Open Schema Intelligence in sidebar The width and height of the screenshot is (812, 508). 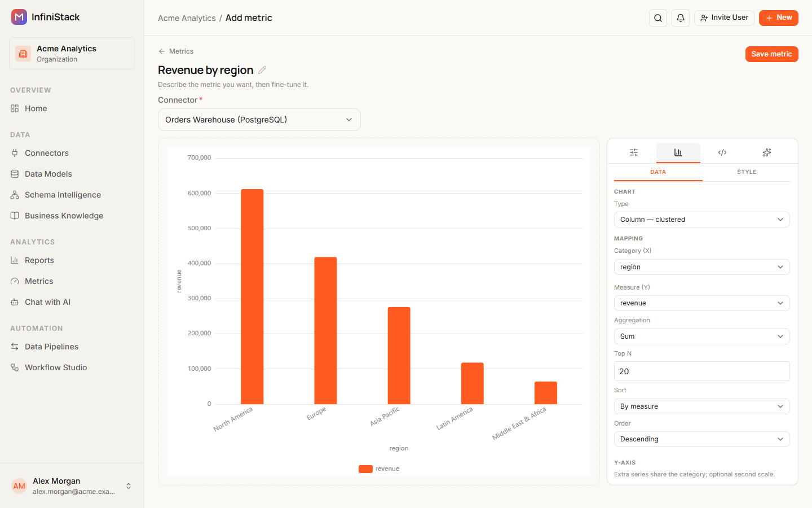coord(72,195)
